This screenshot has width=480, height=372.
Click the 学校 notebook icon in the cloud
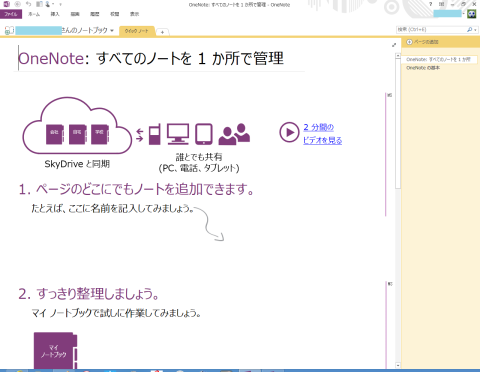(x=100, y=134)
